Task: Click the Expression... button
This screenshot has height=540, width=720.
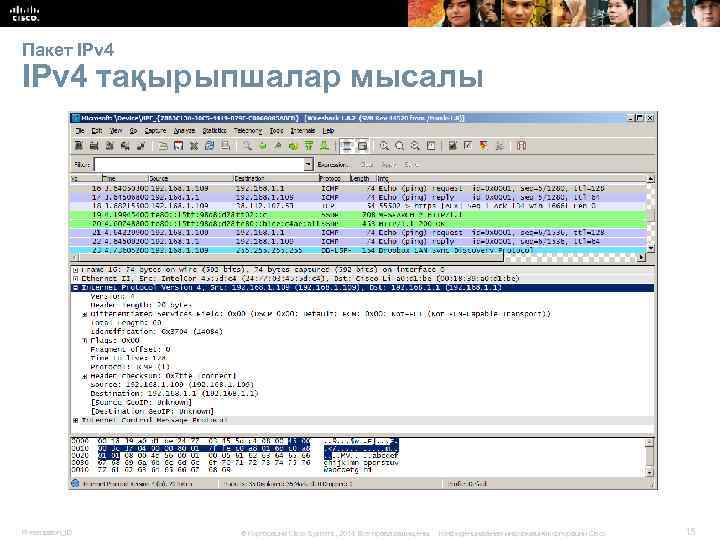Action: 333,164
